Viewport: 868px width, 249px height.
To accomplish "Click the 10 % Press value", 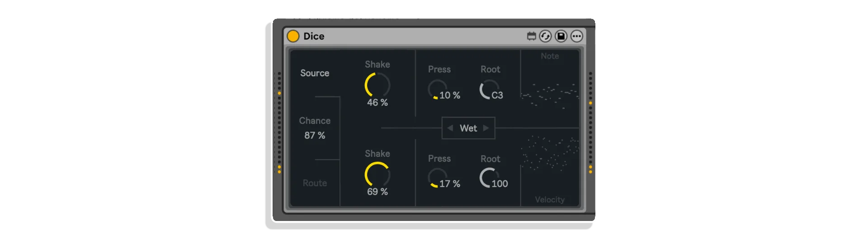I will (450, 95).
